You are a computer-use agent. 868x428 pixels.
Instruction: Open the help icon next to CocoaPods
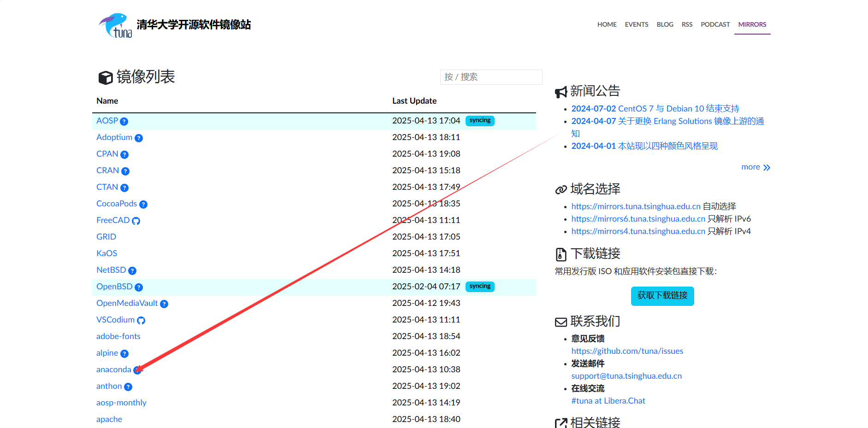(x=143, y=205)
